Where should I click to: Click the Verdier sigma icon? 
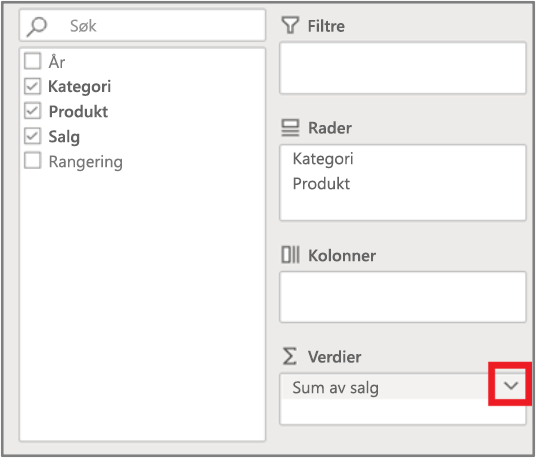click(290, 356)
